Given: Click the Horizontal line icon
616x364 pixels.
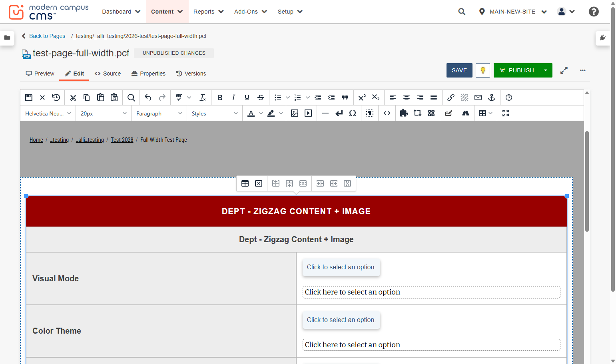Looking at the screenshot, I should pos(325,113).
